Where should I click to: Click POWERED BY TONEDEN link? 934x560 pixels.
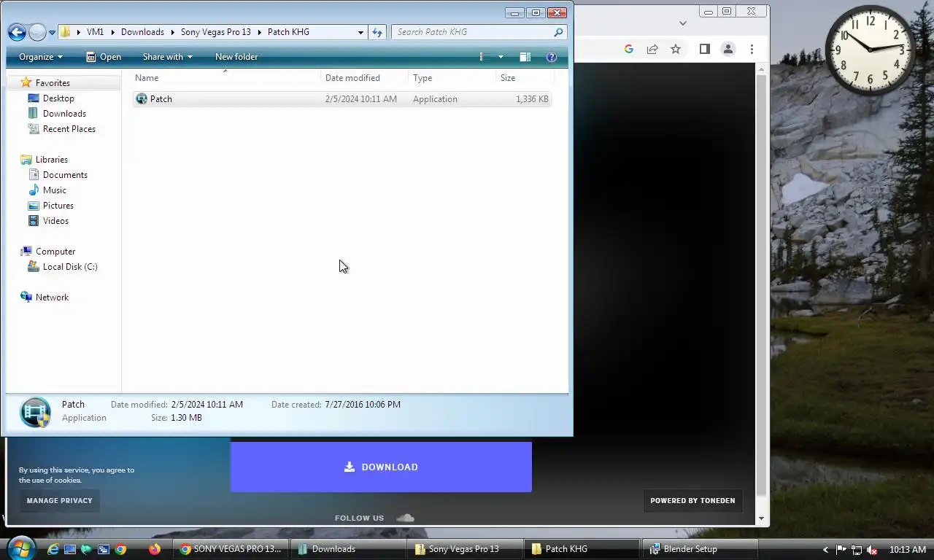(x=692, y=501)
